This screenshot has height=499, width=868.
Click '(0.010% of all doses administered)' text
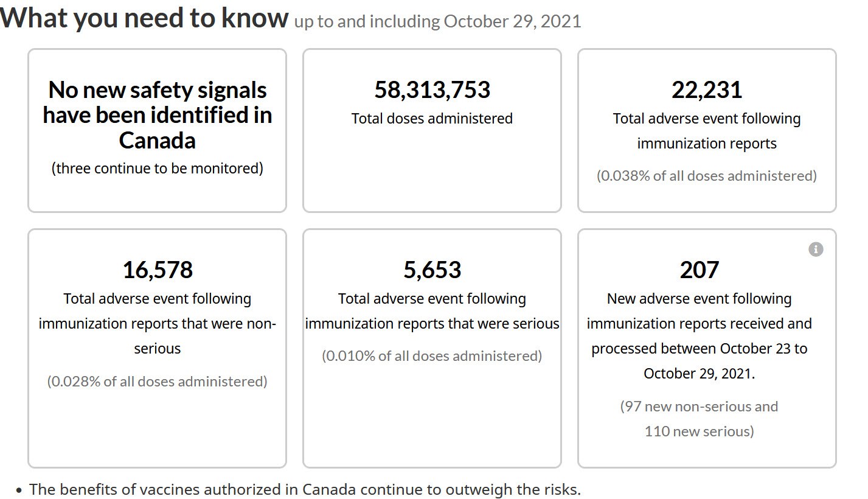click(x=432, y=356)
